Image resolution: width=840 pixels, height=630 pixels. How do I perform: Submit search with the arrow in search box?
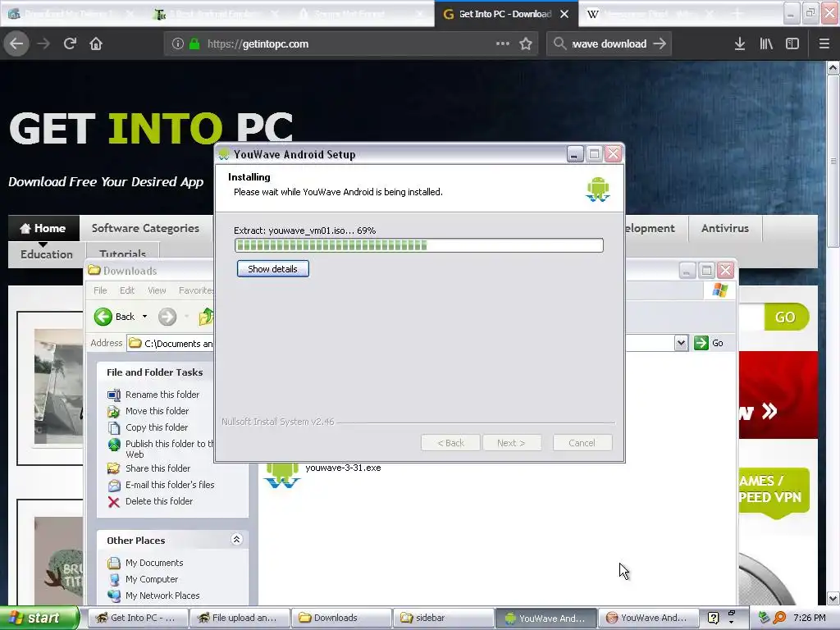pyautogui.click(x=660, y=44)
